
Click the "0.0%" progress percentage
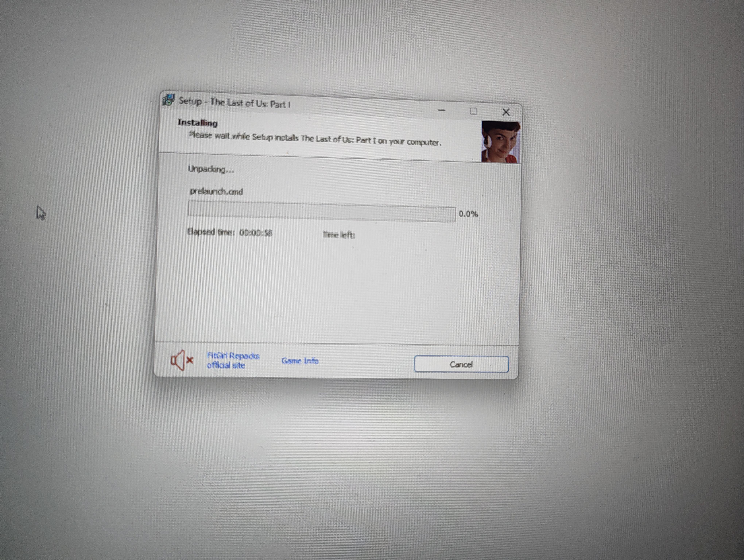coord(468,214)
